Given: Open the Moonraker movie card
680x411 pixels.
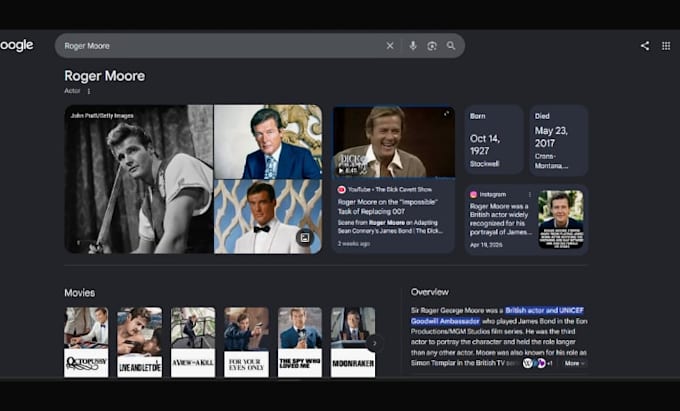Looking at the screenshot, I should pyautogui.click(x=353, y=342).
